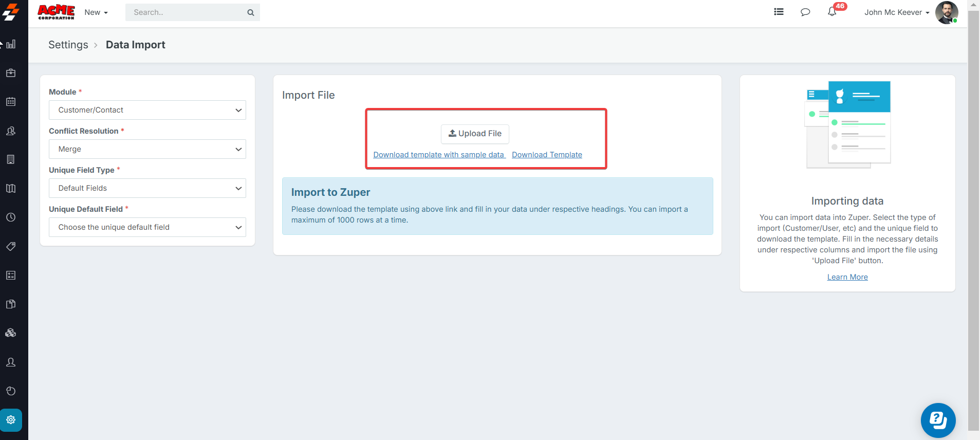This screenshot has width=980, height=440.
Task: Click the Module field label
Action: click(x=63, y=92)
